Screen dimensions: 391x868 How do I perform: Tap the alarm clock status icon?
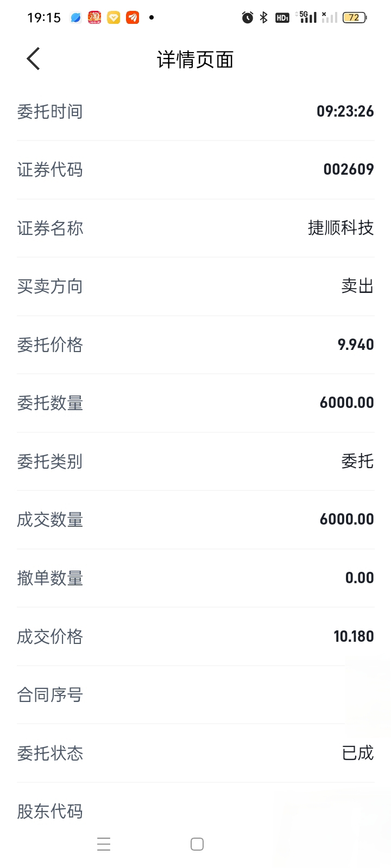pos(248,18)
